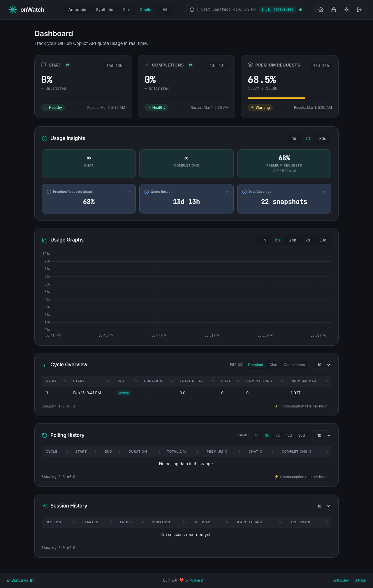The image size is (373, 588).
Task: Click the Chat card speech bubble icon
Action: pos(44,65)
